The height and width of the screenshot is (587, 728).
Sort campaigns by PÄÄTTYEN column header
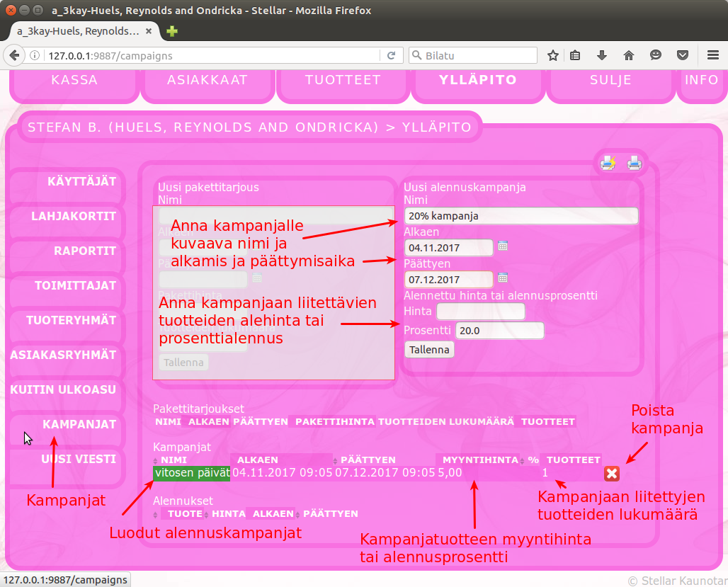pos(368,460)
